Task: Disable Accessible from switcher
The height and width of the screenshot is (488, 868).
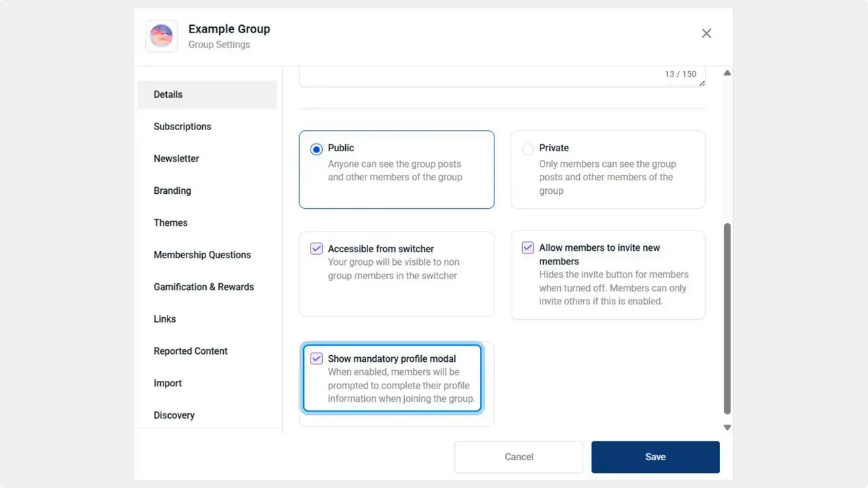Action: coord(316,249)
